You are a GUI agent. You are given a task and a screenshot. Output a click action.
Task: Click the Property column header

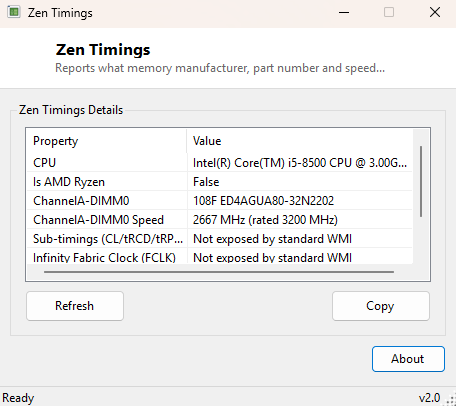106,141
